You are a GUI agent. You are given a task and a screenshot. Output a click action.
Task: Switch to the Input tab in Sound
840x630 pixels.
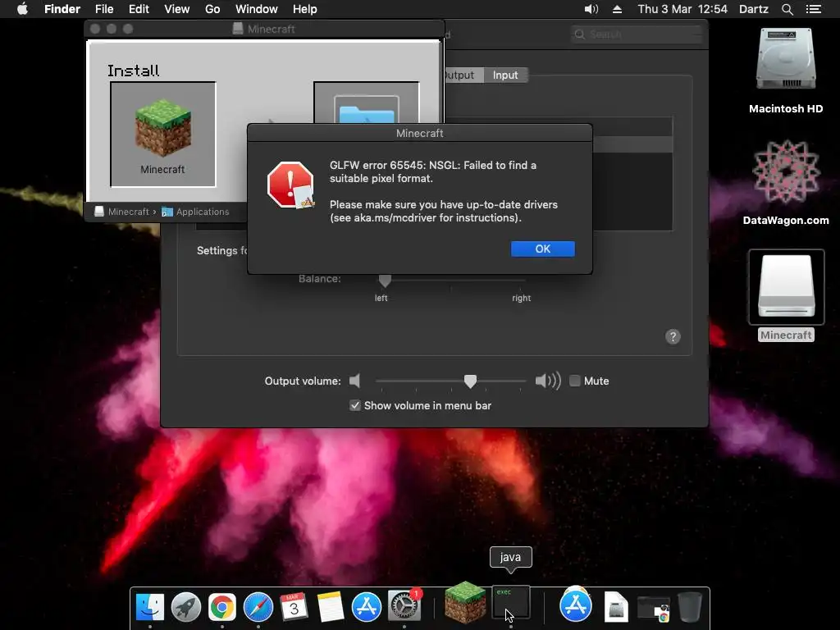pos(505,75)
